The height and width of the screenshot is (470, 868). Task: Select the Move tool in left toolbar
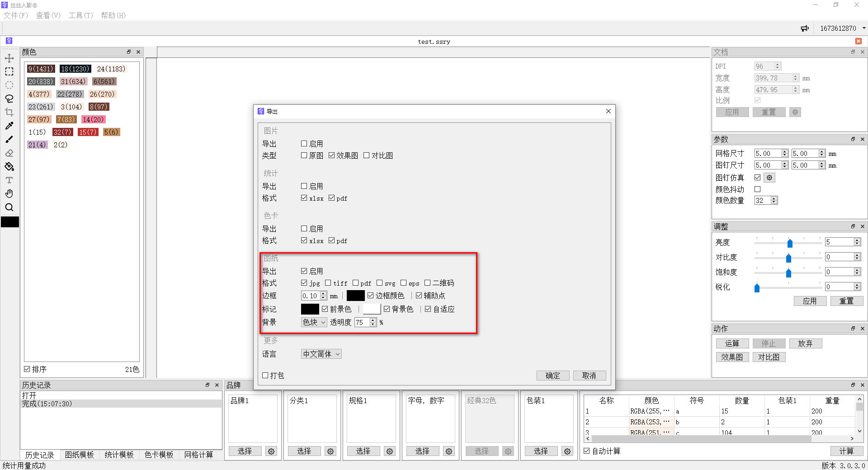pyautogui.click(x=9, y=58)
